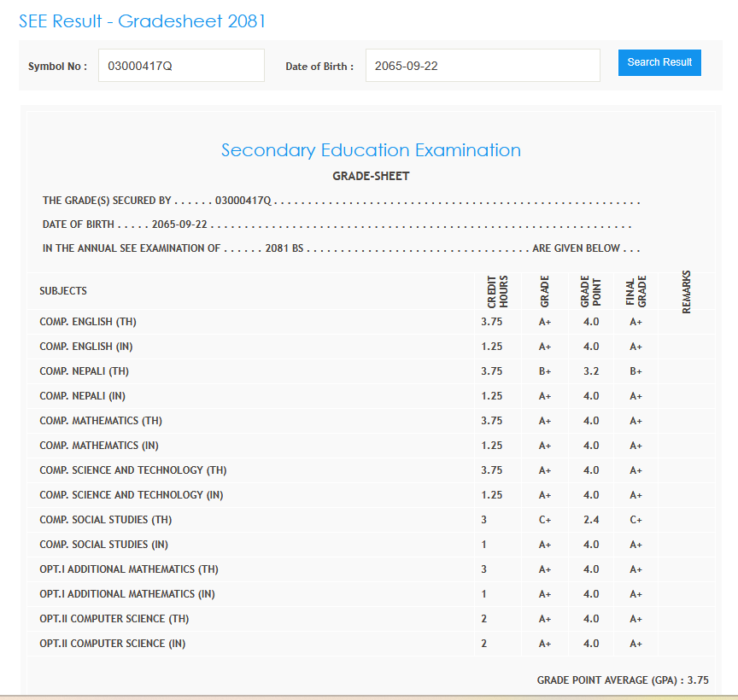Select the COMP. ENGLISH (TH) subject row

point(88,322)
